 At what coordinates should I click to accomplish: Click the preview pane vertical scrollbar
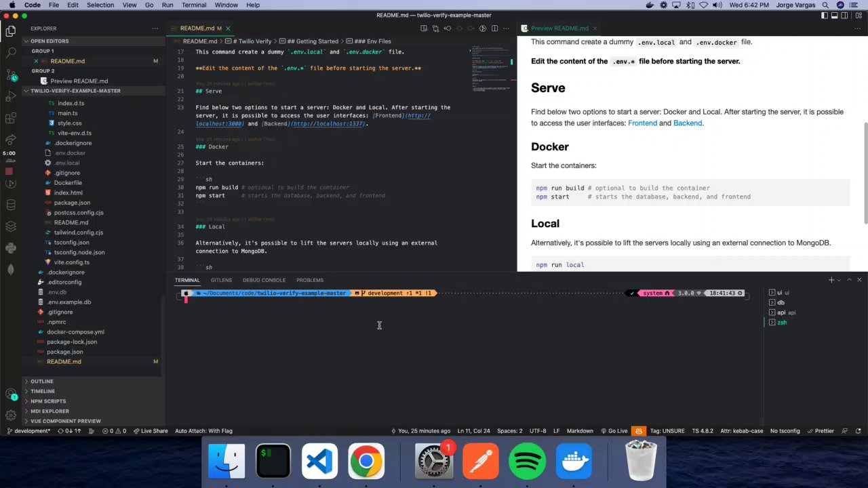(x=865, y=173)
